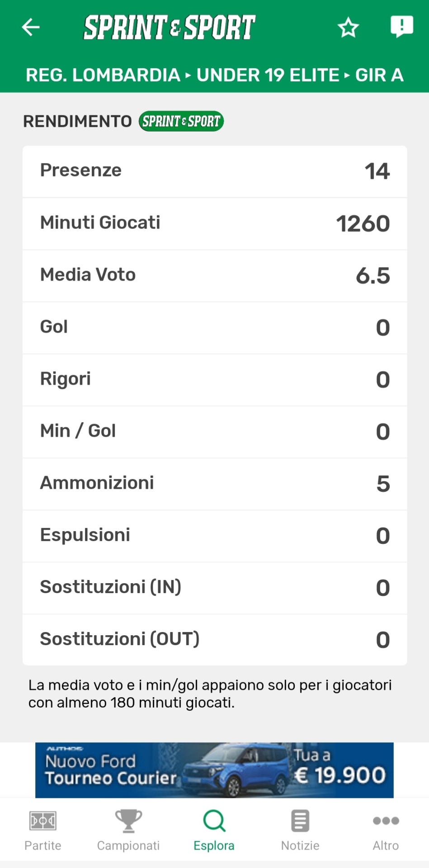This screenshot has width=429, height=868.
Task: Open UNDER 19 ELITE breadcrumb
Action: click(x=268, y=75)
